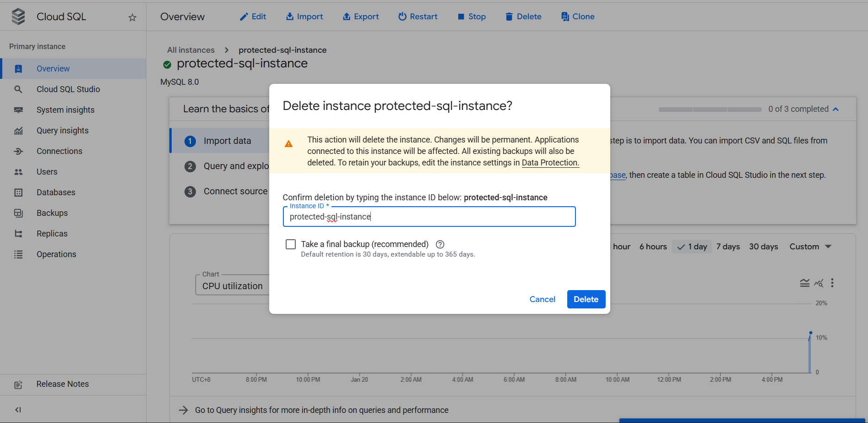Screen dimensions: 868x423
Task: Click the Export toolbar button
Action: [361, 16]
